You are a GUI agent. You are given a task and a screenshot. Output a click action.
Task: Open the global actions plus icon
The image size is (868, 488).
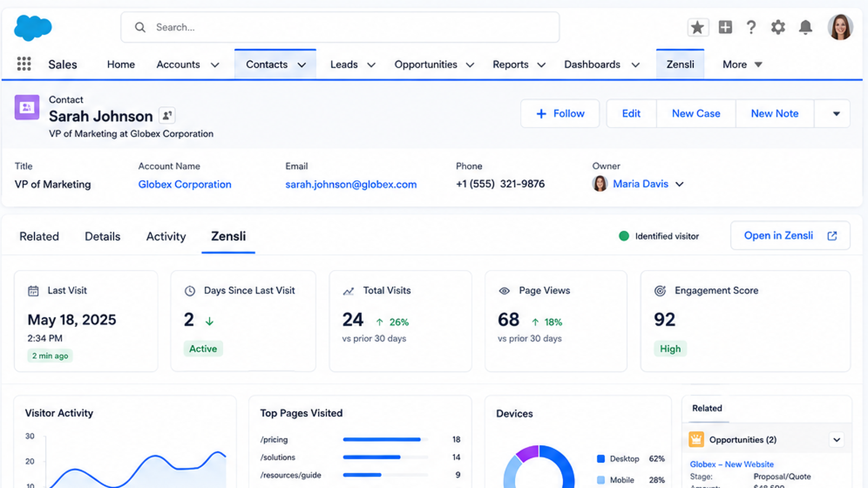(725, 27)
